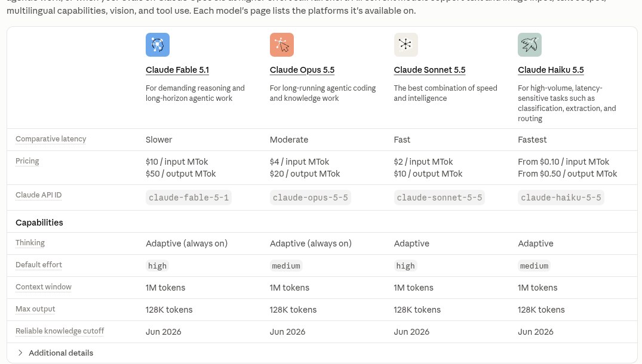Open the Claude Sonnet 5.5 model link
Screen dimensions: 642x364
tap(429, 70)
